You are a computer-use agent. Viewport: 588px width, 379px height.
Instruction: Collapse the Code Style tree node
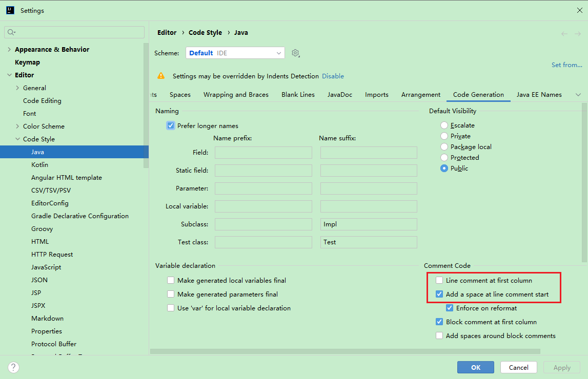pos(17,139)
